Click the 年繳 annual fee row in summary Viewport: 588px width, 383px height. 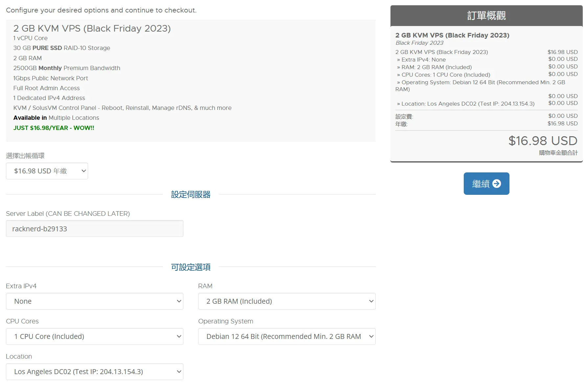pyautogui.click(x=486, y=124)
